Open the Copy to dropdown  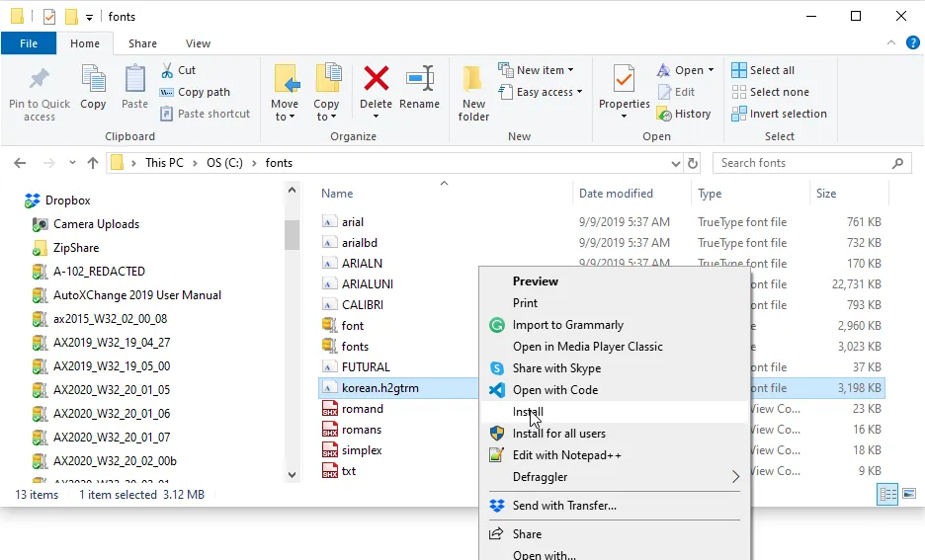point(326,93)
